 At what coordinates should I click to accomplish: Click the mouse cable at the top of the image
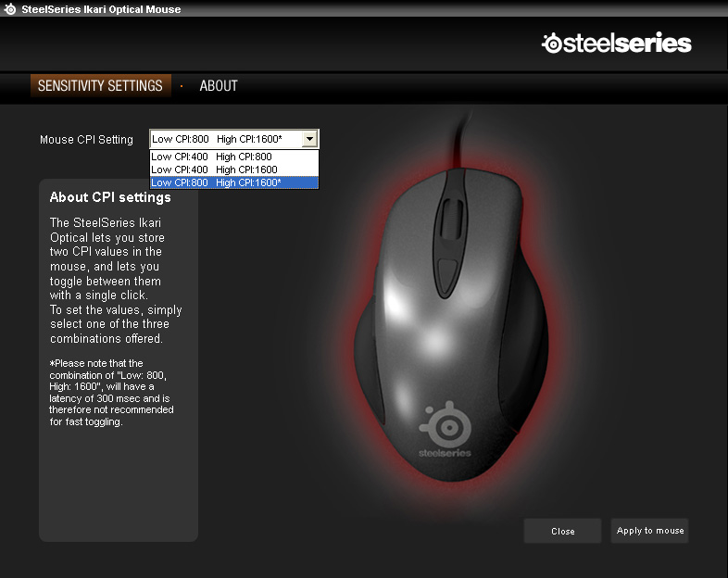tap(459, 139)
